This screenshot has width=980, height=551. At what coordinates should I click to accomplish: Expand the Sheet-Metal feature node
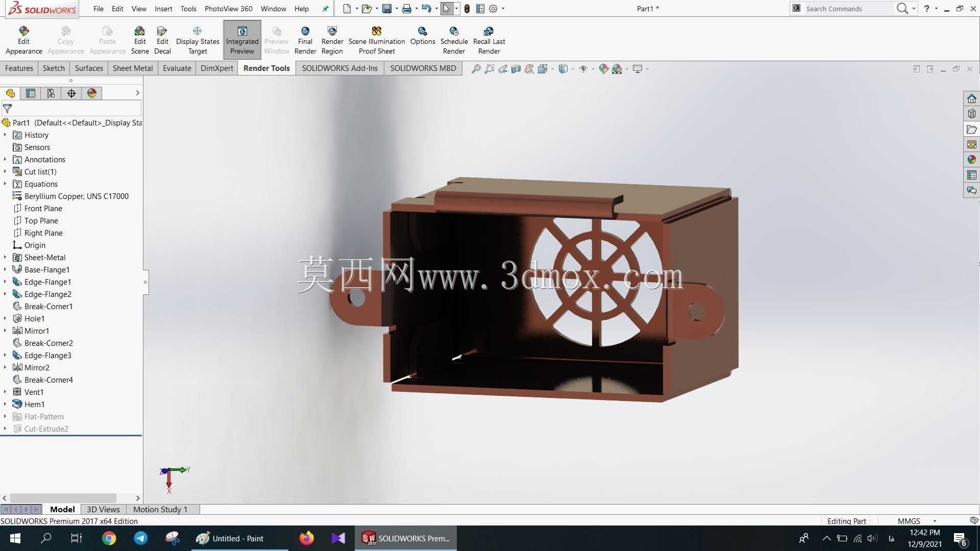click(x=5, y=257)
